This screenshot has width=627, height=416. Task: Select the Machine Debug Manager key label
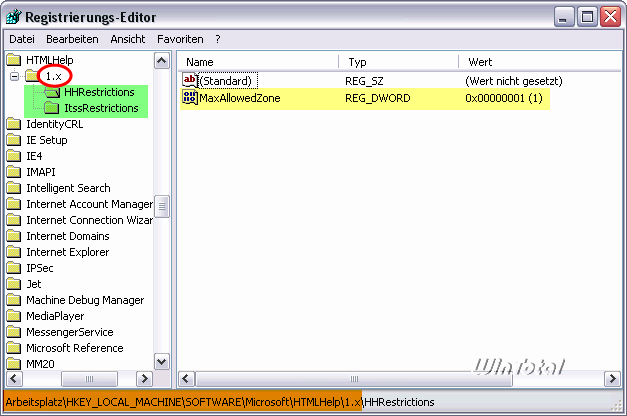(x=85, y=300)
